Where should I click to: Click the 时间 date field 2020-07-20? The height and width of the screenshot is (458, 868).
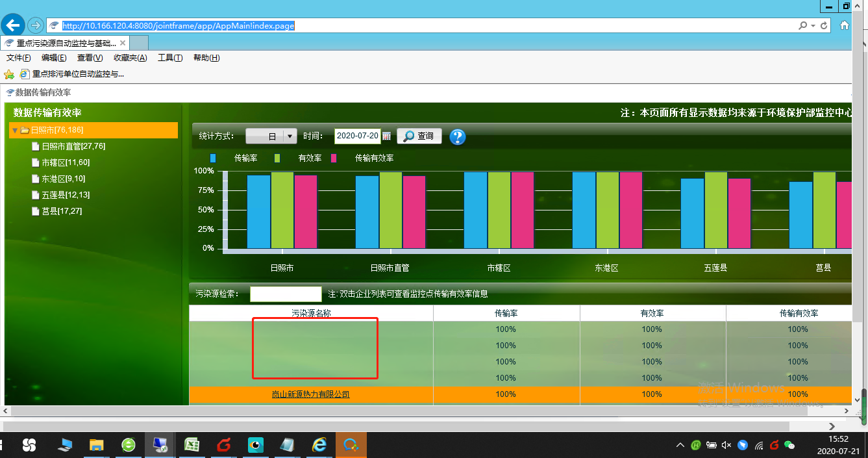[x=357, y=136]
